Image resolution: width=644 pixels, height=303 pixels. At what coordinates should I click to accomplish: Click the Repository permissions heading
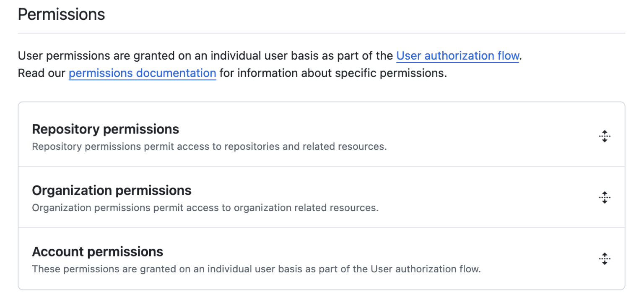(105, 129)
